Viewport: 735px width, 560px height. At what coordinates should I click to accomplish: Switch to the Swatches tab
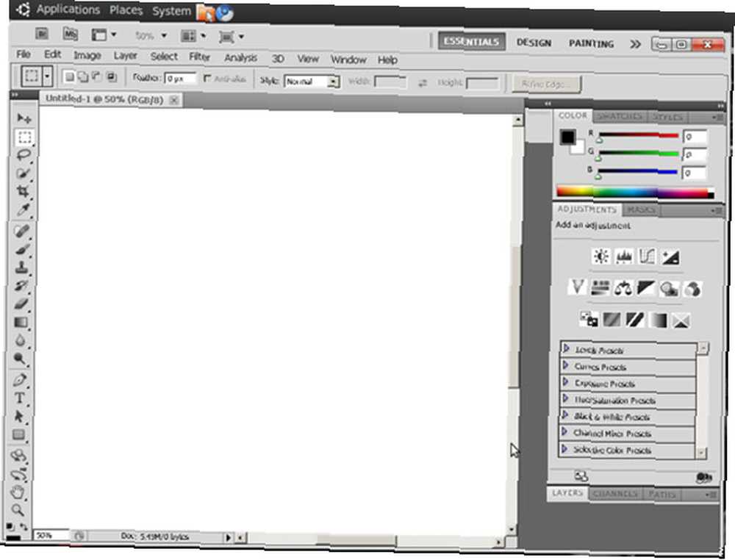(620, 116)
